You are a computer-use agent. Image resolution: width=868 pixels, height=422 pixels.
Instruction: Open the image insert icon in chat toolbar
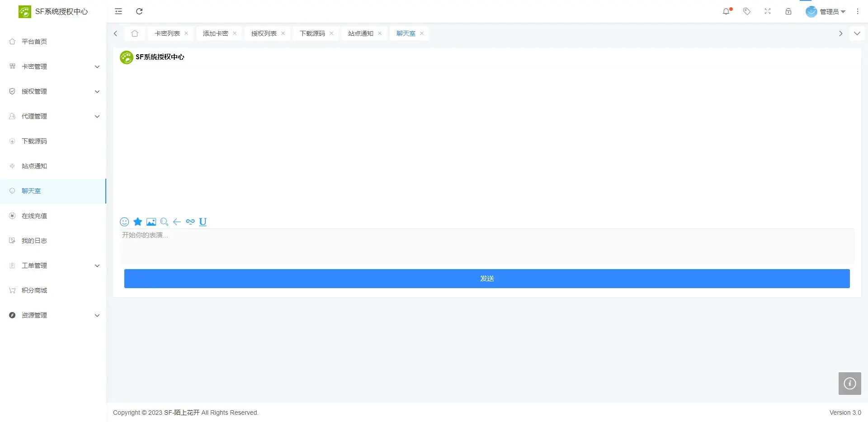151,222
